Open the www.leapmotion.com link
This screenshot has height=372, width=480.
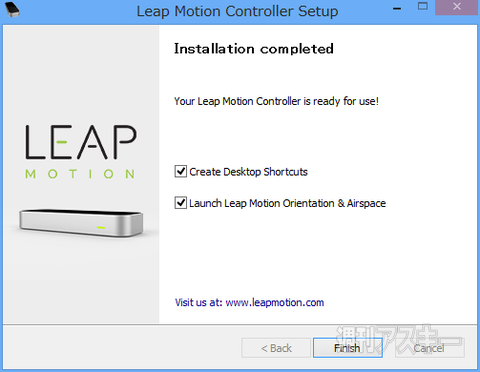[x=275, y=302]
